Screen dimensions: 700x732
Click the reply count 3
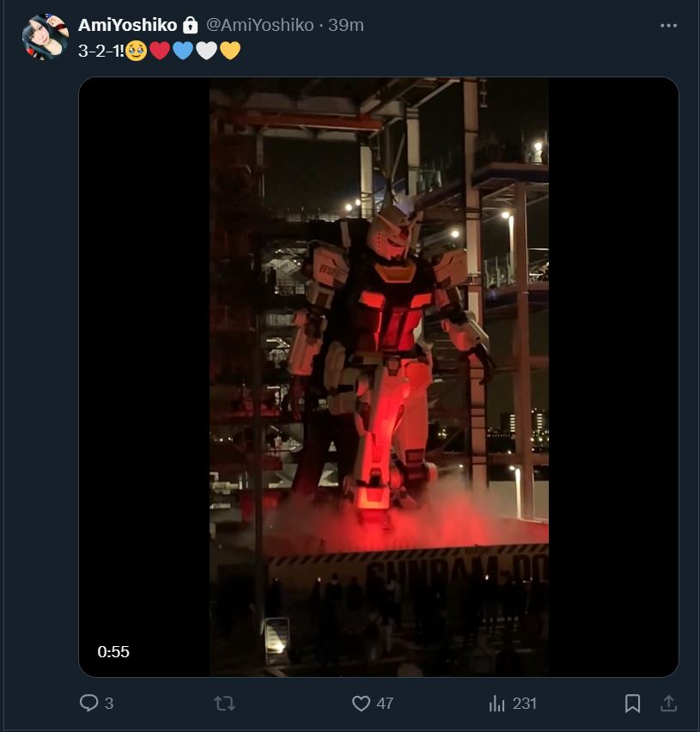(109, 703)
